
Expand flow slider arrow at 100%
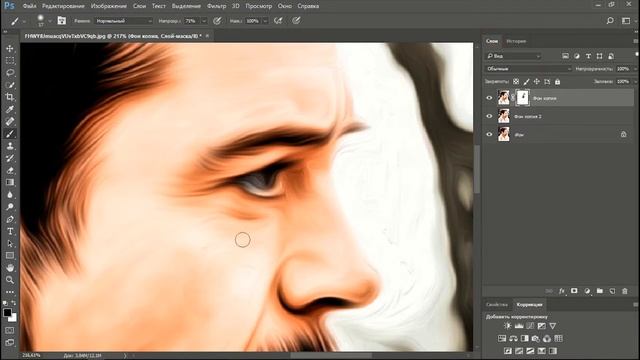click(x=265, y=21)
